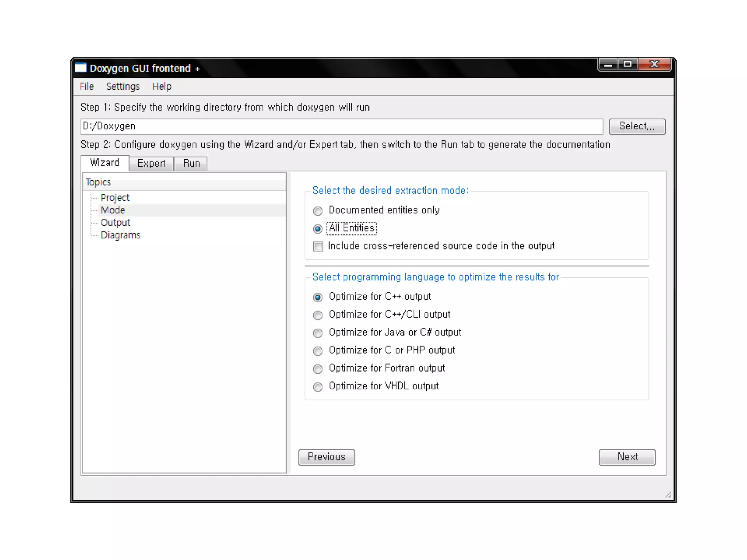747x560 pixels.
Task: Select the Output topic in tree
Action: click(x=115, y=222)
